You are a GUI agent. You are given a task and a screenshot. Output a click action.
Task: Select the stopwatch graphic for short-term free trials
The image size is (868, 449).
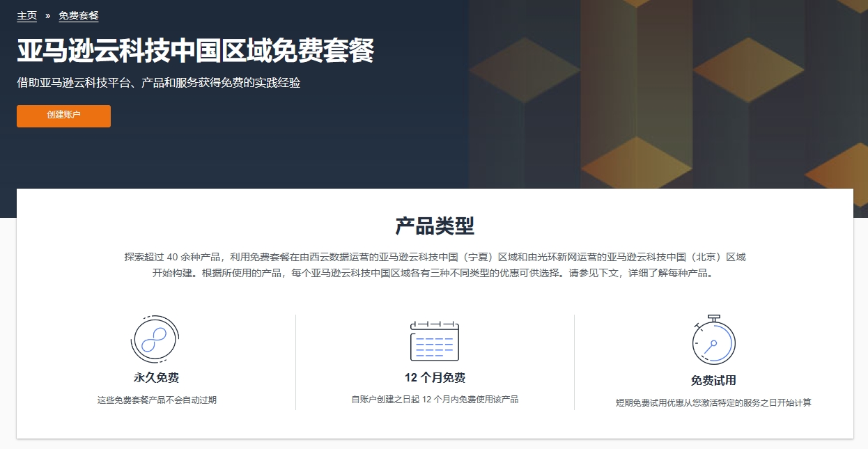coord(712,340)
